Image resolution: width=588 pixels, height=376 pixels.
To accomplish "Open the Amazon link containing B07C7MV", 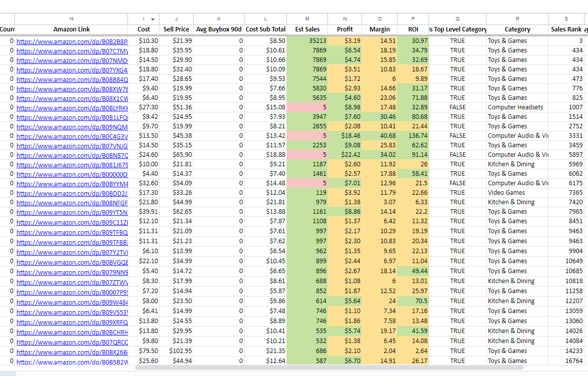I will [72, 50].
